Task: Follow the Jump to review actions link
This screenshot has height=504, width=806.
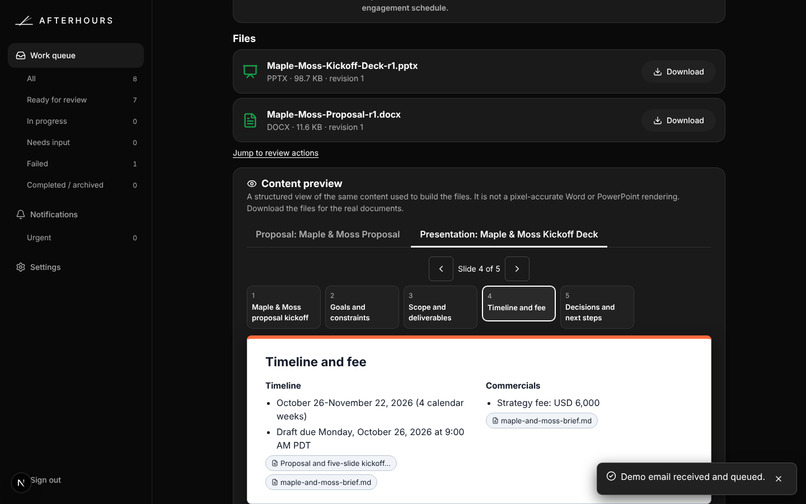Action: [276, 153]
